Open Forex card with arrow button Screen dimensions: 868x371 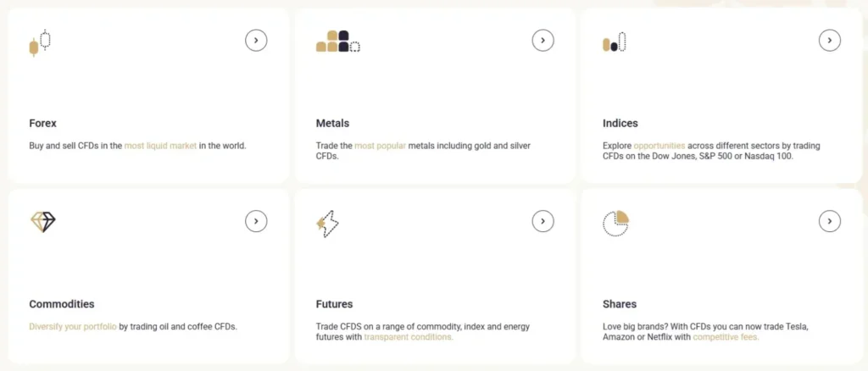point(256,40)
